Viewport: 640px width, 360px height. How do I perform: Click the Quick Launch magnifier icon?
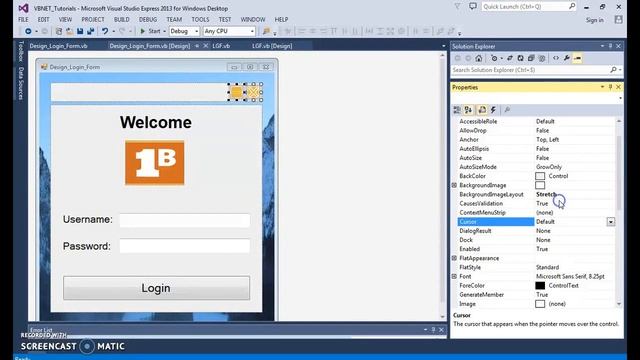(572, 7)
